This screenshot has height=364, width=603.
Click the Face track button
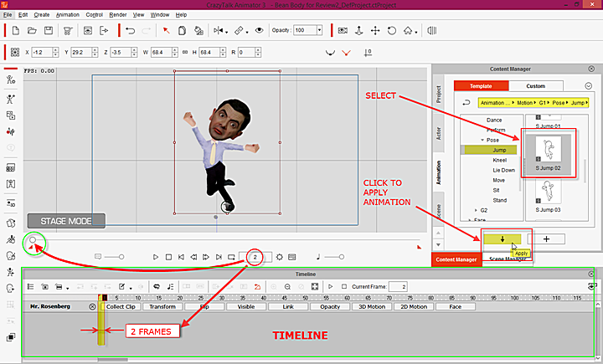[x=456, y=307]
